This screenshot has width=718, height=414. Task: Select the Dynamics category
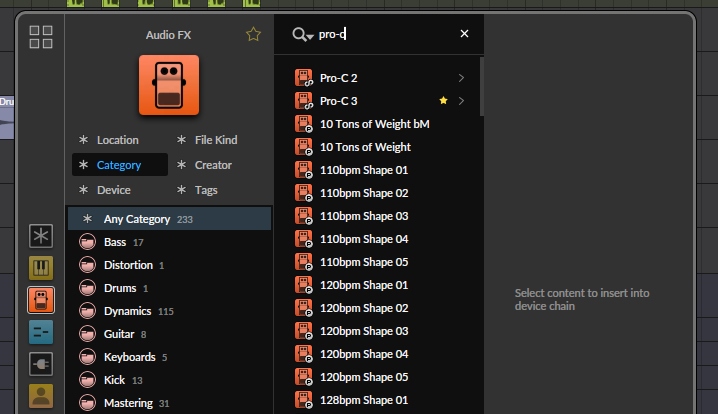(x=127, y=311)
